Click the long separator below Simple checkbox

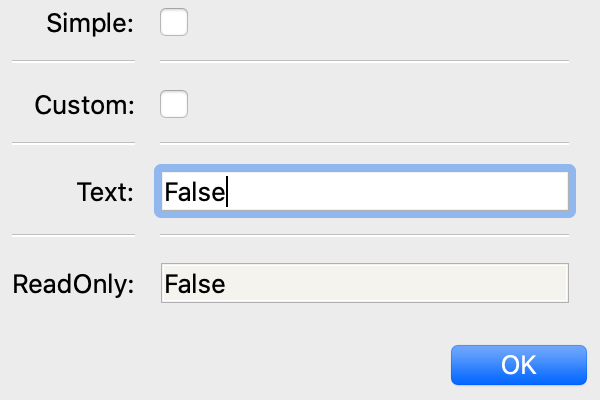364,61
